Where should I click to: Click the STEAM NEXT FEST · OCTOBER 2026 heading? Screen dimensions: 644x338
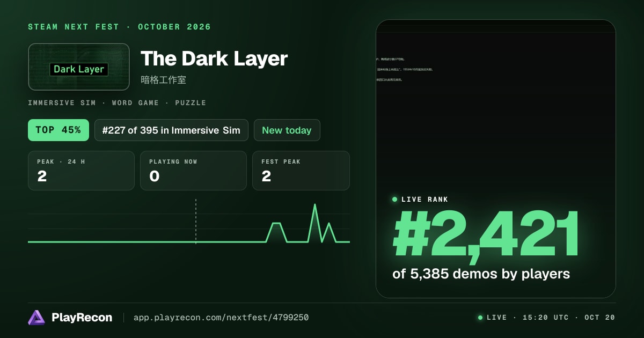120,27
